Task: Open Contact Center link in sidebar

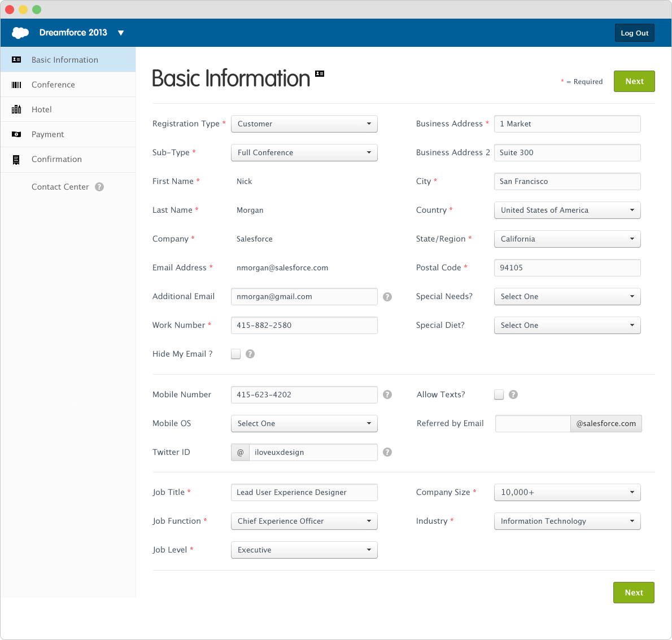Action: click(60, 187)
